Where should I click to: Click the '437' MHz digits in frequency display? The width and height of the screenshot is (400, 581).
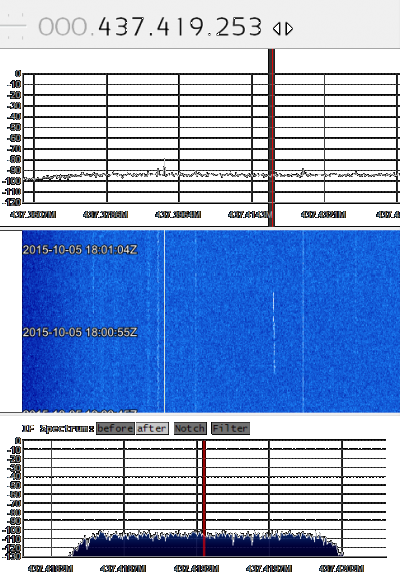click(x=123, y=27)
